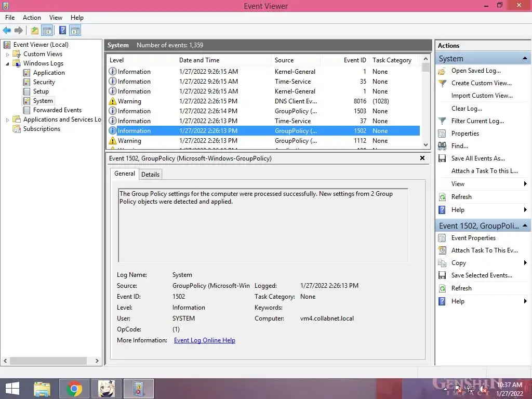Select the Security log
The image size is (532, 399).
(x=44, y=82)
